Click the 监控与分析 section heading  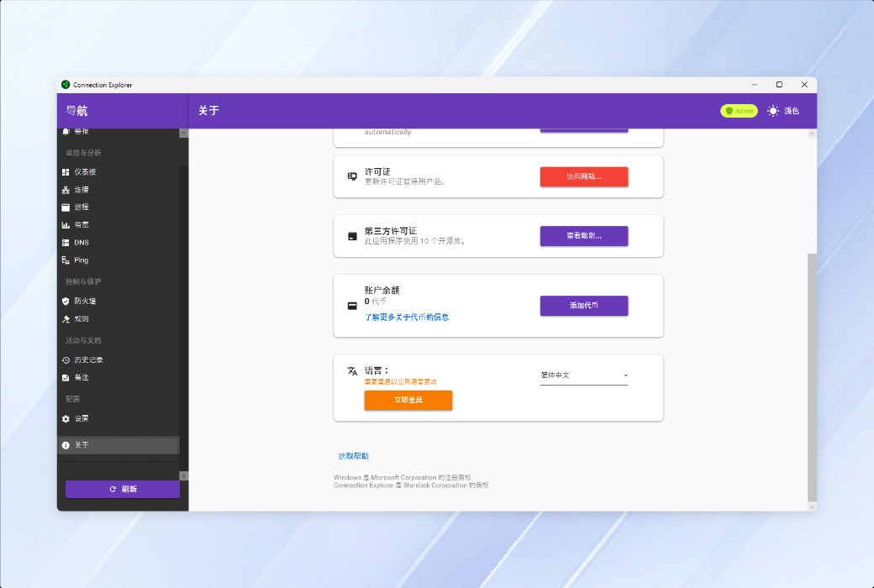[83, 153]
